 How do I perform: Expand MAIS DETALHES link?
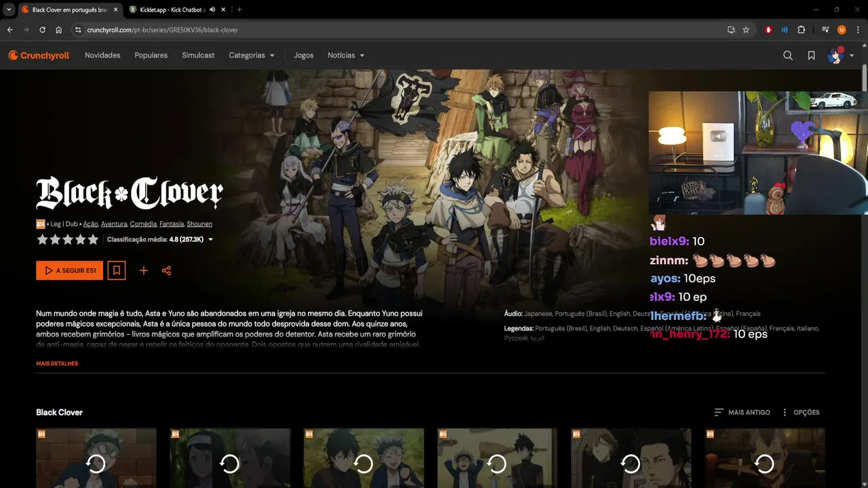click(57, 364)
